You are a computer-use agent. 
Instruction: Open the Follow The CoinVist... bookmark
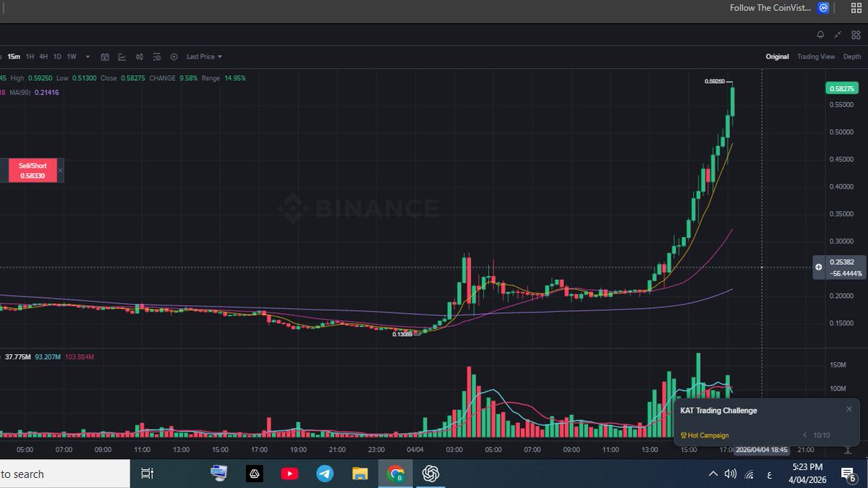click(771, 8)
